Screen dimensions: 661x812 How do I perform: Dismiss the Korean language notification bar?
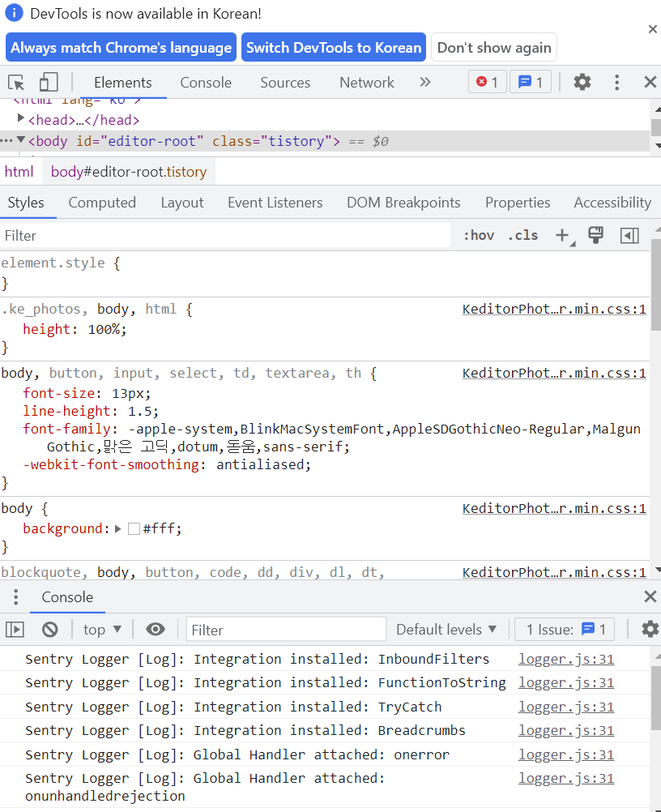pyautogui.click(x=652, y=29)
